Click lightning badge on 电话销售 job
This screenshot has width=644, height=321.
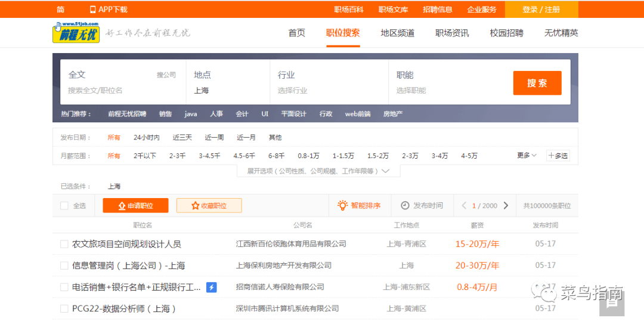211,287
